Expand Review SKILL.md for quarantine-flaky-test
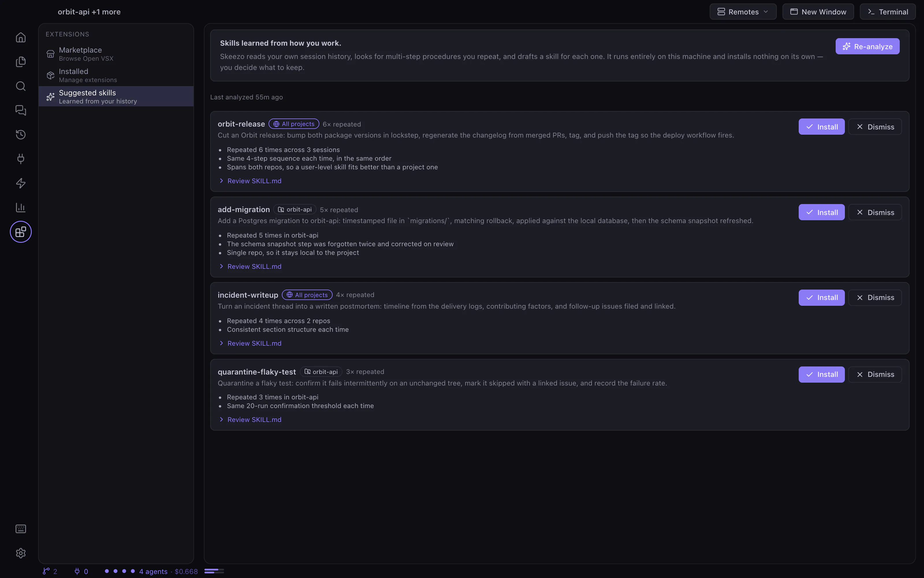924x578 pixels. pos(250,419)
